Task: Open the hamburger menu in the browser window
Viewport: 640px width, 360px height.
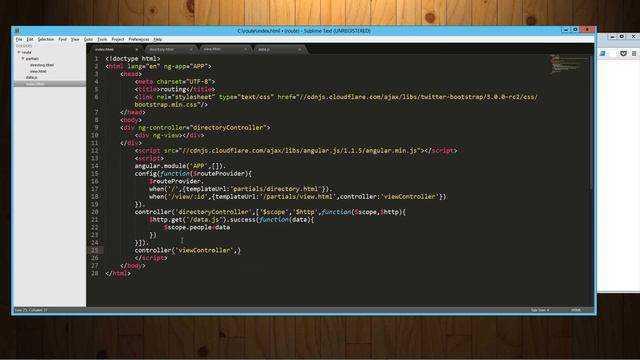Action: coord(634,53)
